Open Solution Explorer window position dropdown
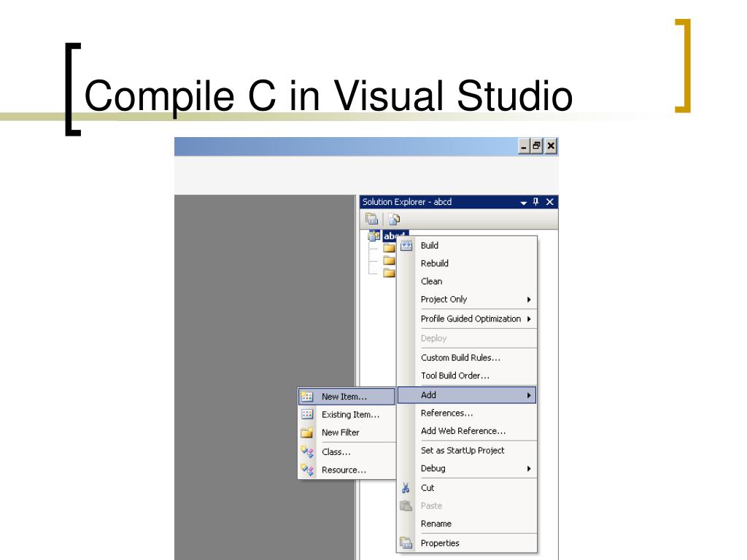This screenshot has width=747, height=560. coord(524,203)
